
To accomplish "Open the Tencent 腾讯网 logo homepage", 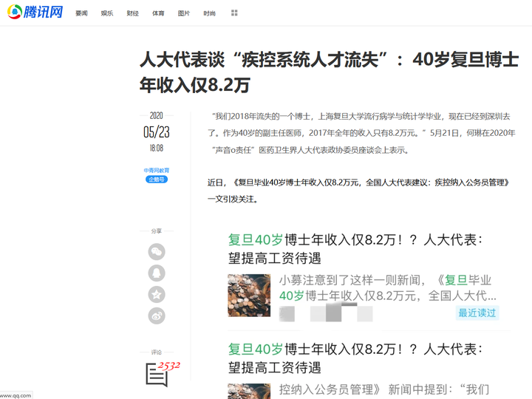I will click(35, 13).
